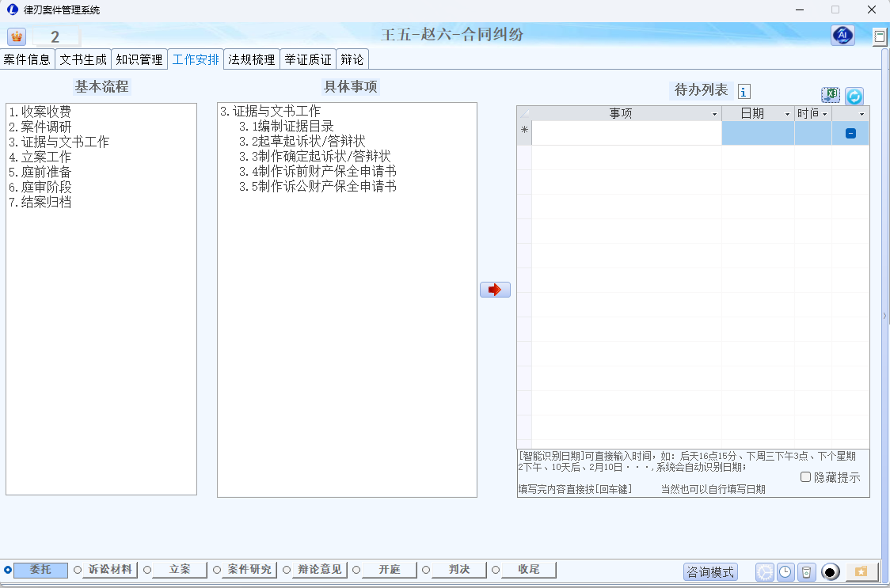This screenshot has height=588, width=890.
Task: Open the 日期 column filter dropdown
Action: [x=787, y=114]
